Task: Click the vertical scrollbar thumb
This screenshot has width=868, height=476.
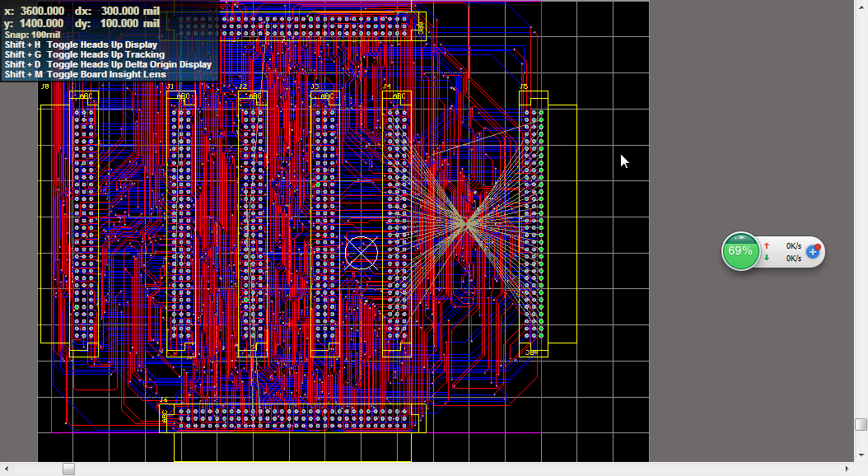Action: (x=861, y=424)
